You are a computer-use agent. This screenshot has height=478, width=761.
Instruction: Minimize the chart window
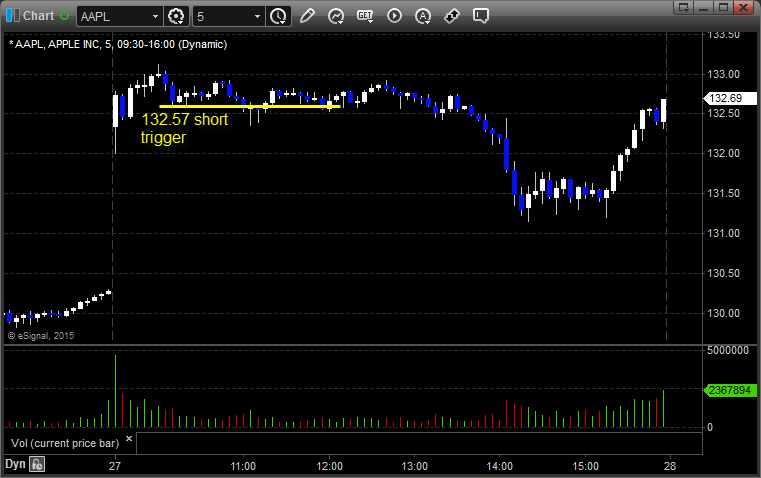[x=703, y=7]
